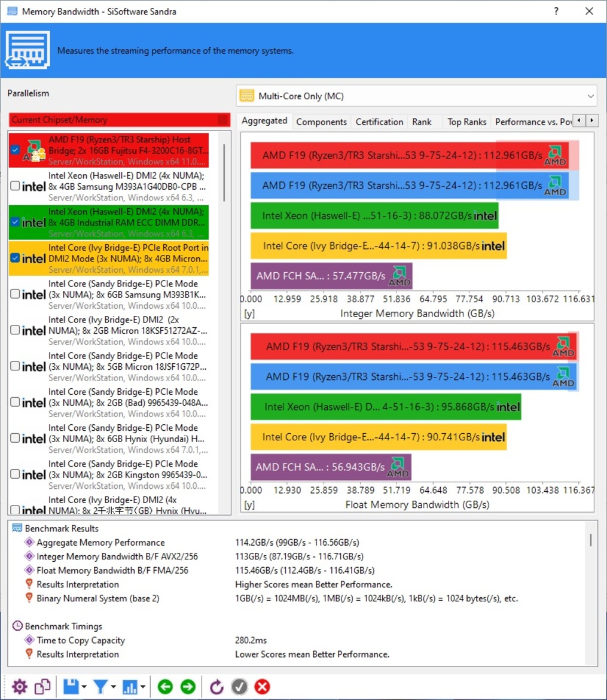Viewport: 607px width, 700px height.
Task: Click the Benchmark Results section icon
Action: point(17,528)
